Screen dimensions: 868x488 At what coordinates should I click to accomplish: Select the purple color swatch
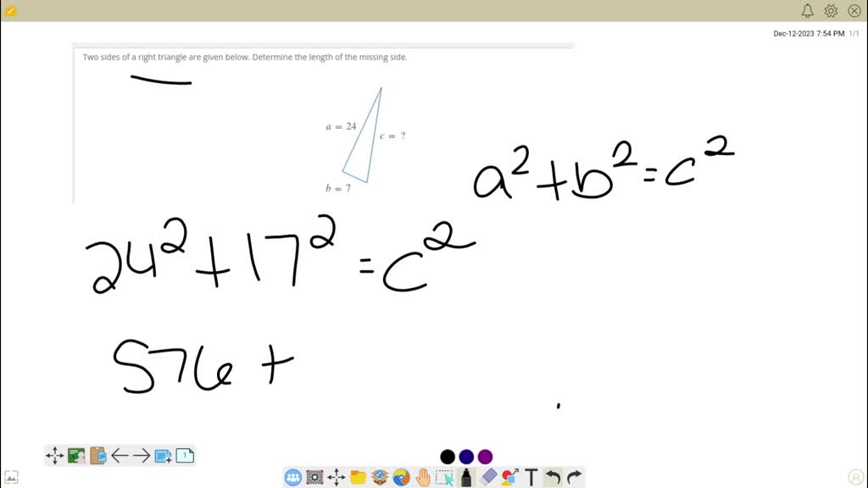[485, 456]
